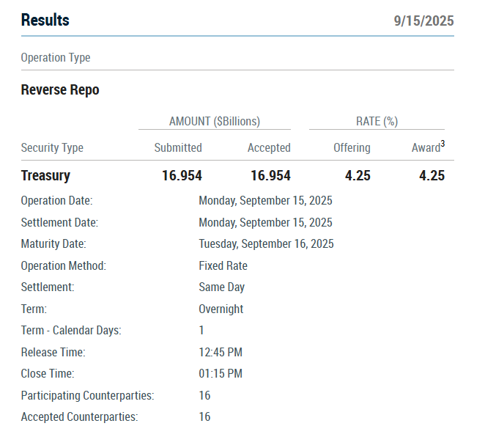The image size is (485, 448).
Task: Click the Security Type column header
Action: pos(52,148)
